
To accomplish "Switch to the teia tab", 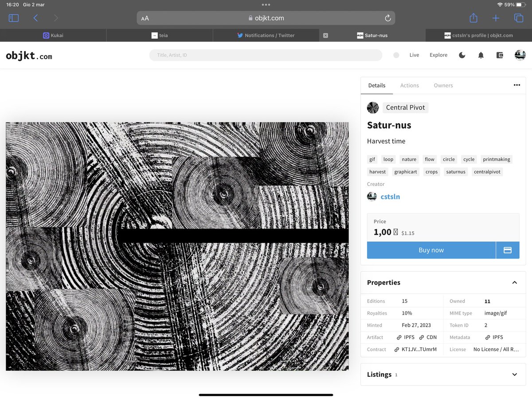I will point(160,36).
